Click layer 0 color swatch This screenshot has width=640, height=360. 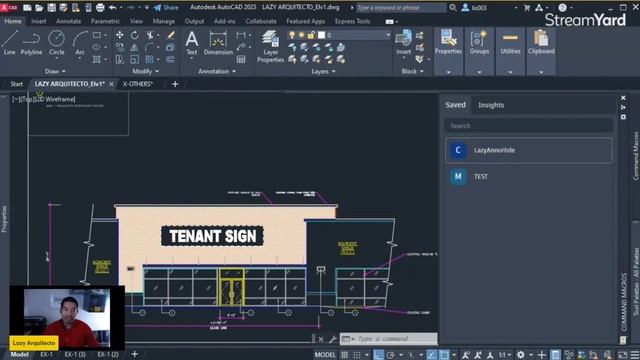321,35
